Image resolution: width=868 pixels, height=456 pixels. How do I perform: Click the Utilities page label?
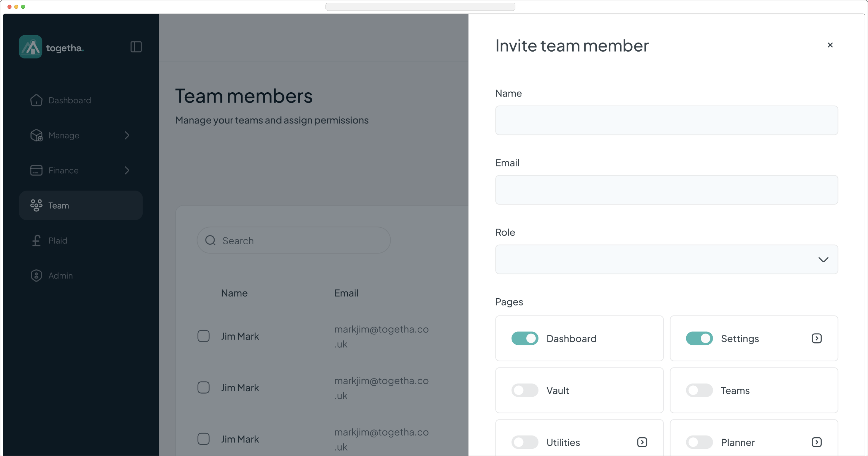pyautogui.click(x=563, y=442)
